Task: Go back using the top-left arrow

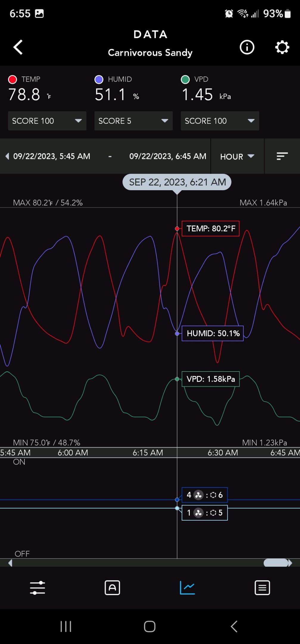Action: [x=18, y=47]
